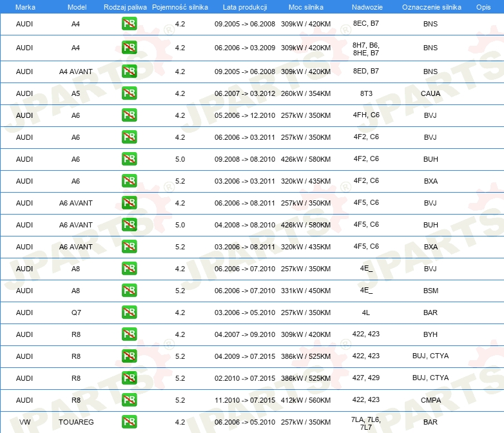Click the fuel icon in the A5 row
Image resolution: width=504 pixels, height=433 pixels.
129,93
